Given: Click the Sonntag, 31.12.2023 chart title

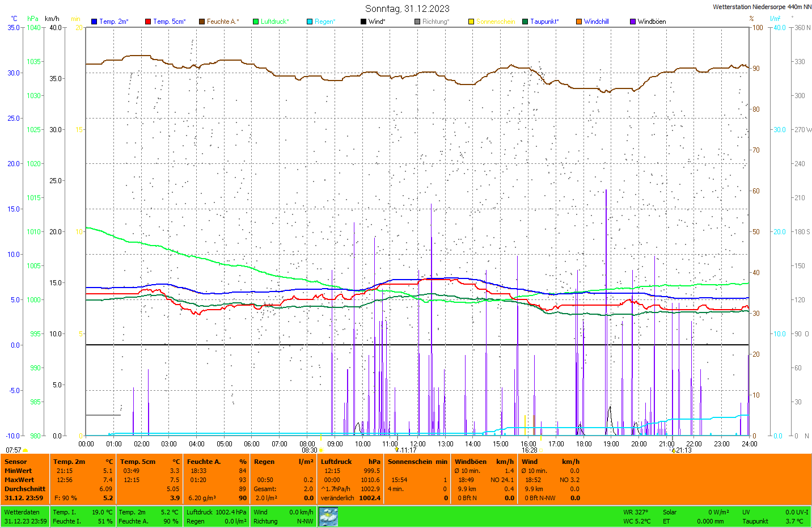Looking at the screenshot, I should (x=407, y=9).
